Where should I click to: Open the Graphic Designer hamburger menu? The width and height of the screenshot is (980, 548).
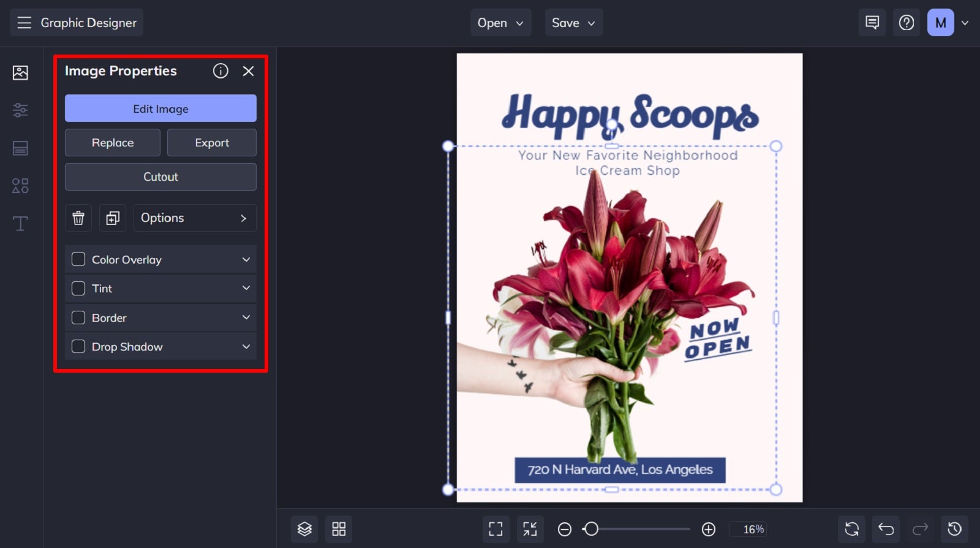coord(24,23)
